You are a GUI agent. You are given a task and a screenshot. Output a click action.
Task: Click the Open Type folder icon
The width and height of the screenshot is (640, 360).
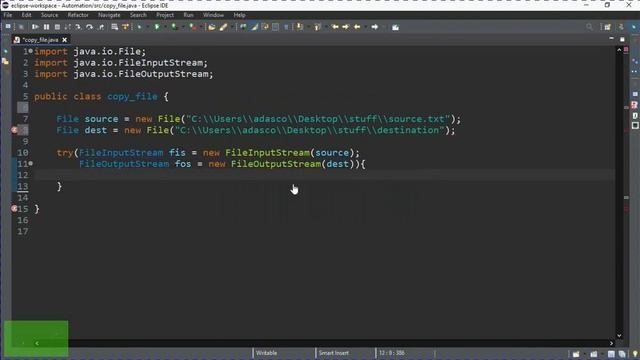click(211, 27)
